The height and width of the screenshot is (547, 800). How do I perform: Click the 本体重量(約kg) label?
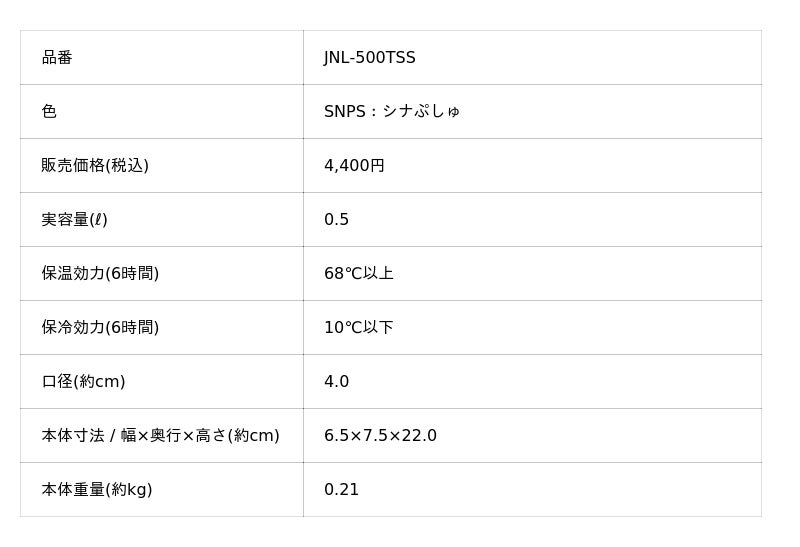tap(97, 490)
